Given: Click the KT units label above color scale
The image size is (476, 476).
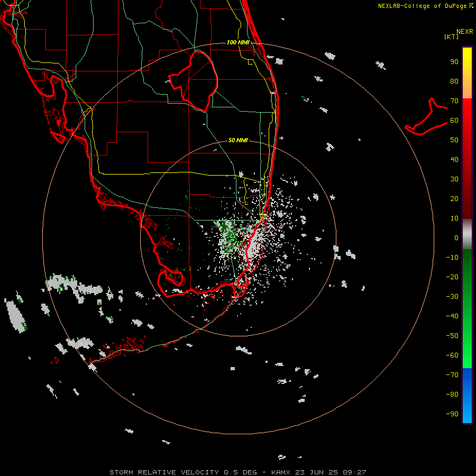Looking at the screenshot, I should coord(452,36).
